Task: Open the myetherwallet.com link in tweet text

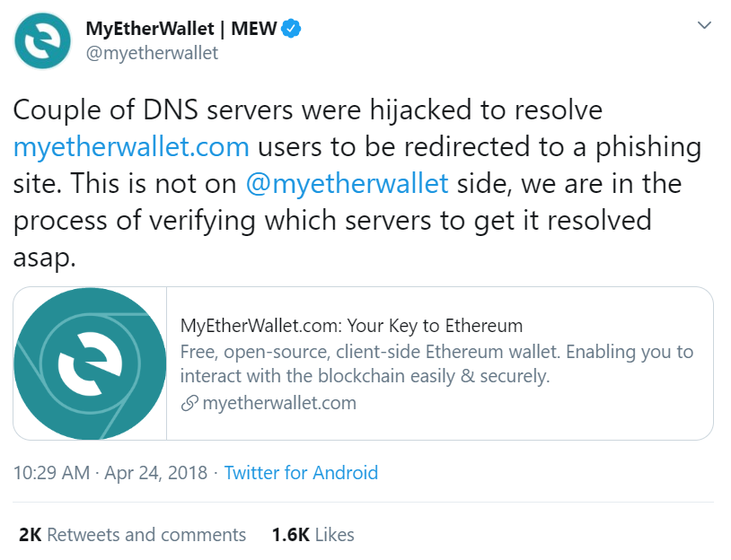Action: pyautogui.click(x=131, y=147)
